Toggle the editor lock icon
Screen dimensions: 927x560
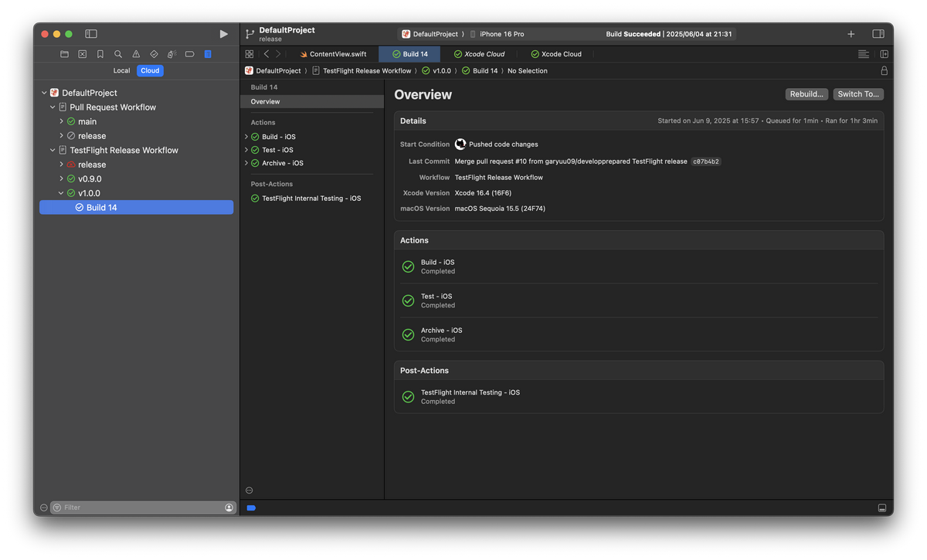pos(885,71)
